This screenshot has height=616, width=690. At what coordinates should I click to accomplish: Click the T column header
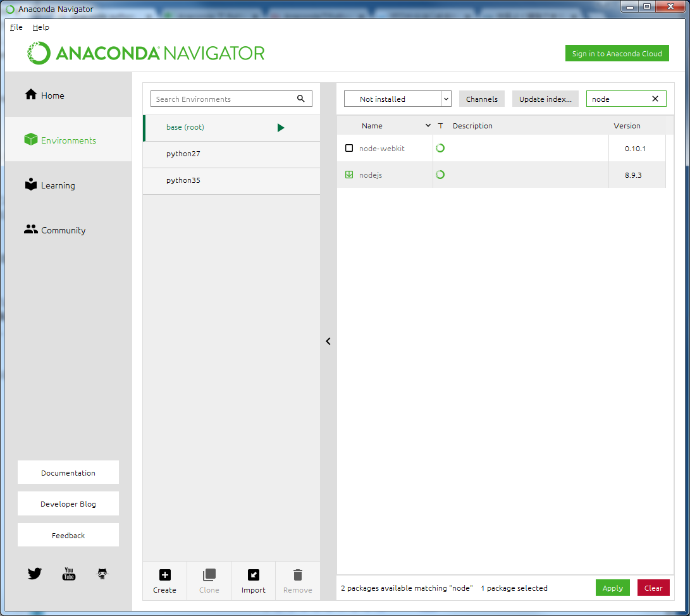(440, 125)
